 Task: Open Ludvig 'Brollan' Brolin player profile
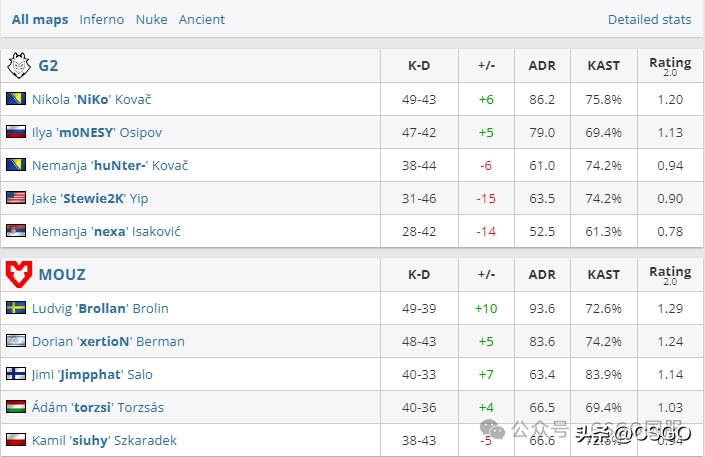100,309
